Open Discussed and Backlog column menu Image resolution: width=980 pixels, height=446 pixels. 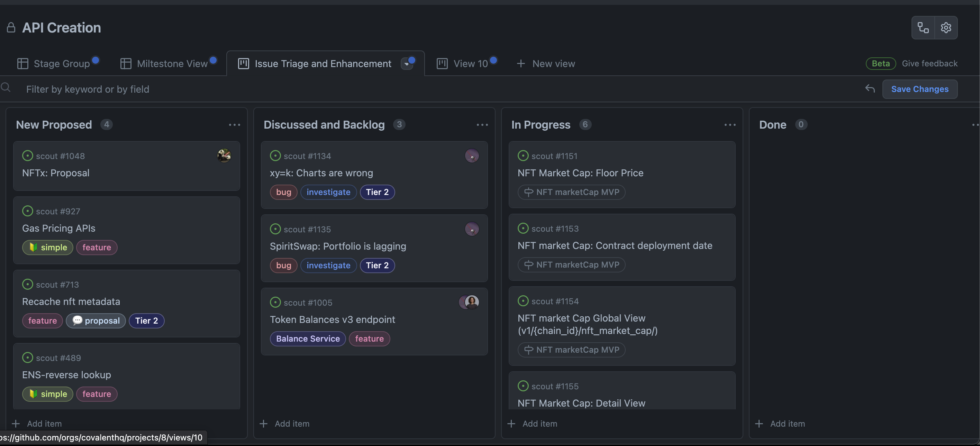pyautogui.click(x=482, y=125)
